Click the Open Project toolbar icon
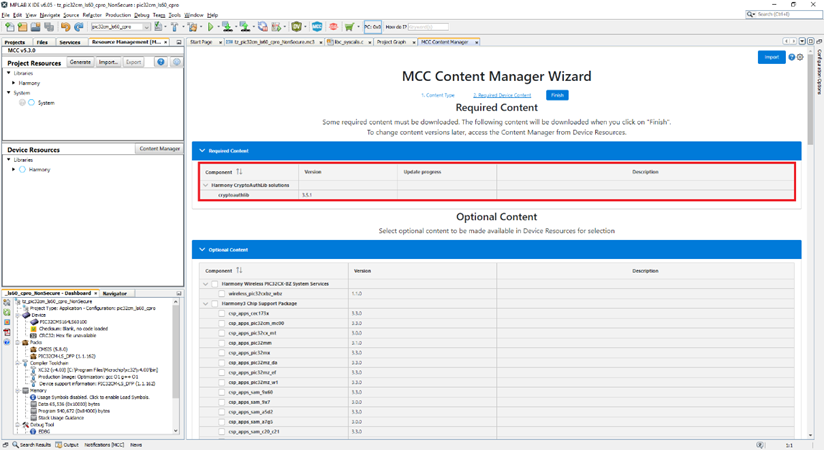This screenshot has height=450, width=824. [35, 27]
